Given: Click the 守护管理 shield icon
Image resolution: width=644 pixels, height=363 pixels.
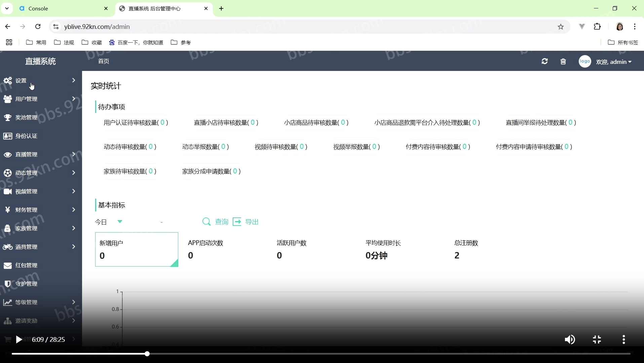Looking at the screenshot, I should (x=8, y=284).
